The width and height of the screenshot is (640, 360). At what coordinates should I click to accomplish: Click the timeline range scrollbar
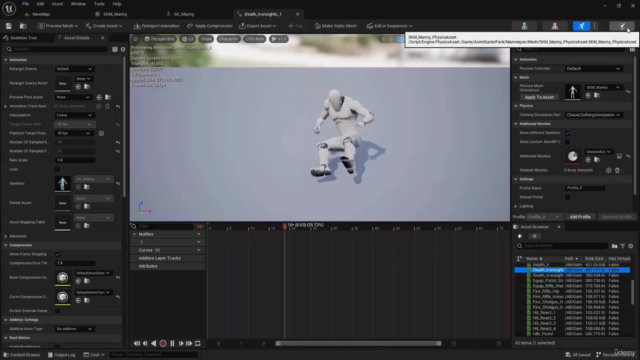click(x=358, y=344)
